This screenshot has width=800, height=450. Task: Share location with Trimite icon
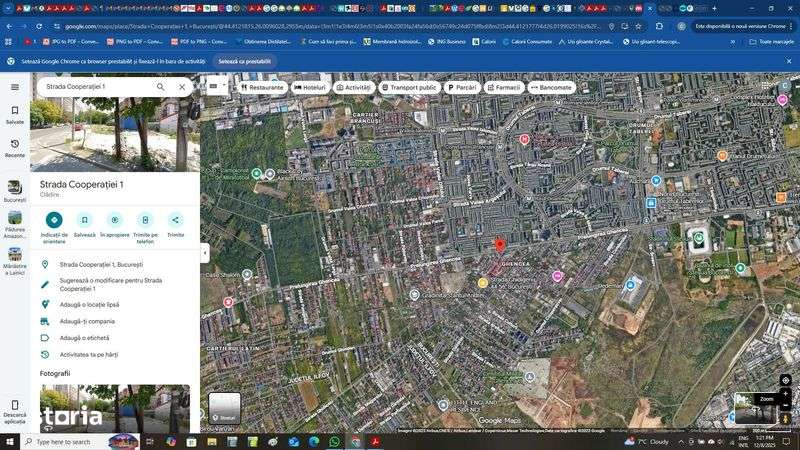pos(176,220)
